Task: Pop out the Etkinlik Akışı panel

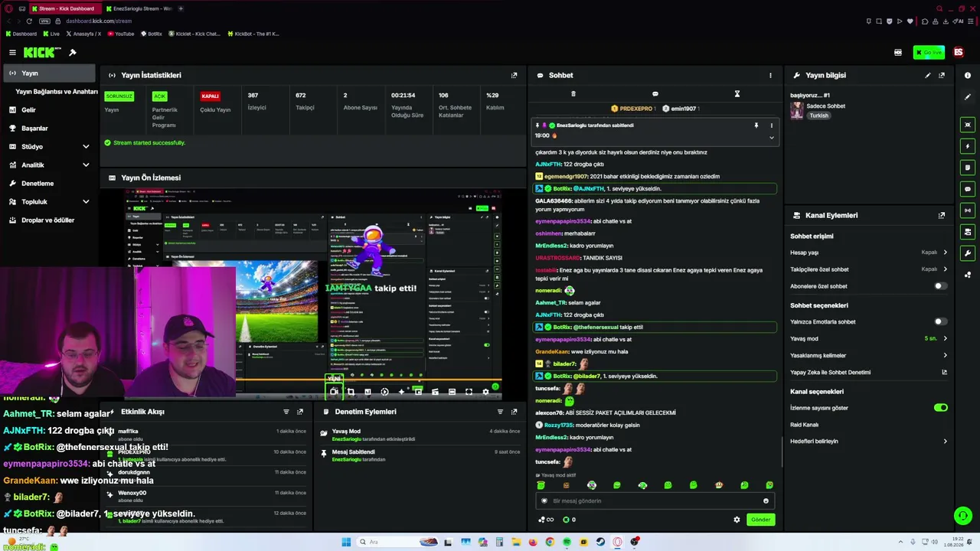Action: pos(300,412)
